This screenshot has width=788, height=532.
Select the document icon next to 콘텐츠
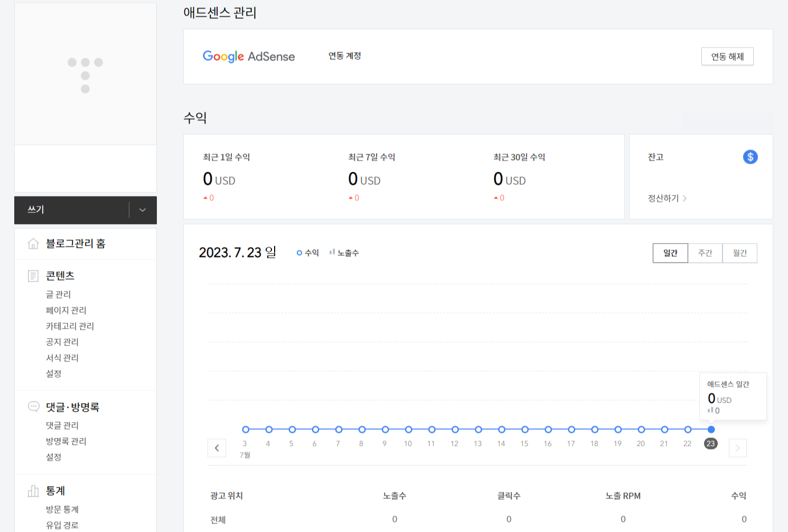pos(33,275)
